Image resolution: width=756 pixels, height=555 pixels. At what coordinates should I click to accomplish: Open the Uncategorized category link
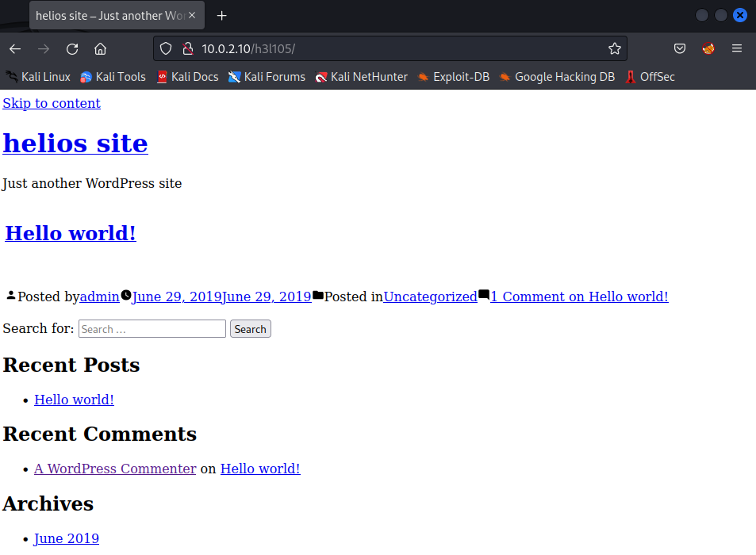tap(430, 297)
